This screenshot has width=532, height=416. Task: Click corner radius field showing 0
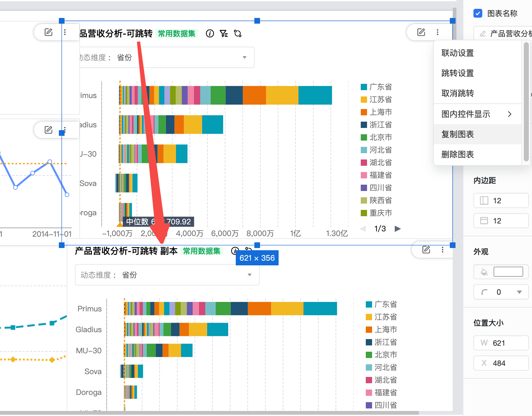pos(501,292)
